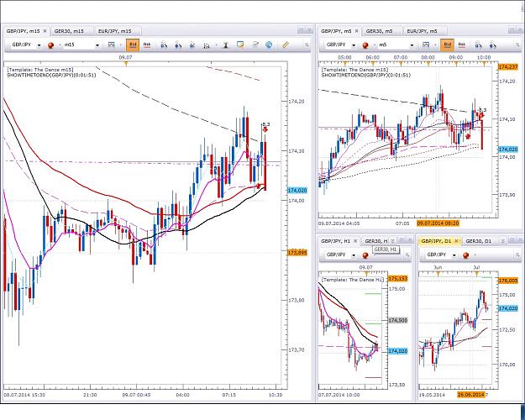Expand hidden tabs chevron in H1 panel
Image resolution: width=525 pixels, height=420 pixels.
392,241
